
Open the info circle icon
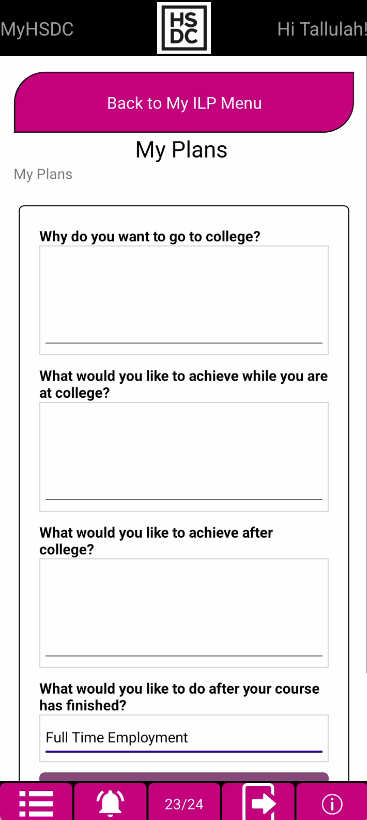tap(332, 802)
